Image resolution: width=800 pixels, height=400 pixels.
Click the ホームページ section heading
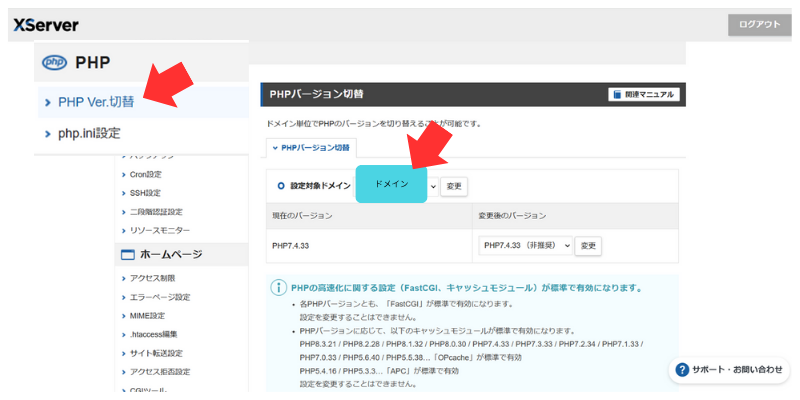171,255
